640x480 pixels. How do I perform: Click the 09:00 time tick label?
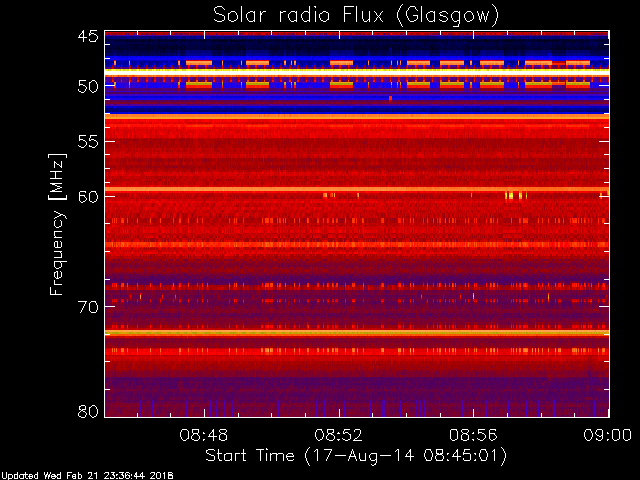tap(607, 435)
